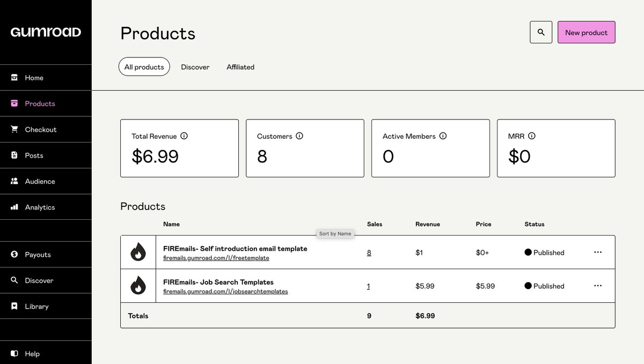Click the Audience people icon in sidebar

pos(14,181)
